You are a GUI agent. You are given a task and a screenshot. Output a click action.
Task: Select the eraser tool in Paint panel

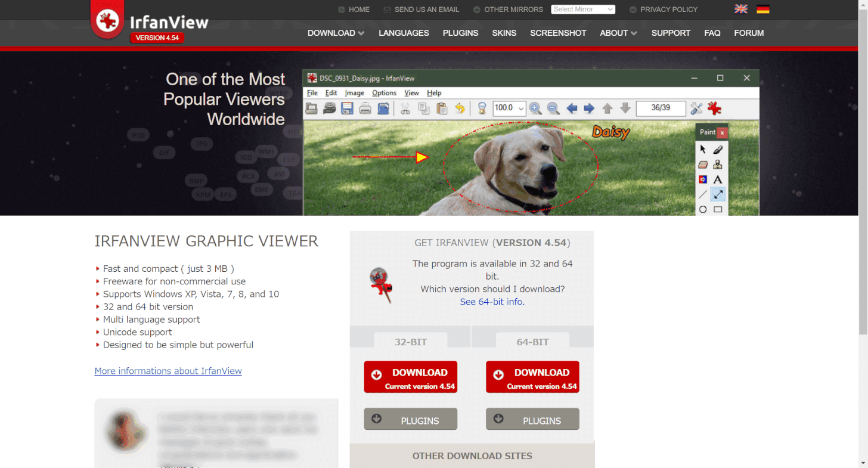tap(703, 165)
